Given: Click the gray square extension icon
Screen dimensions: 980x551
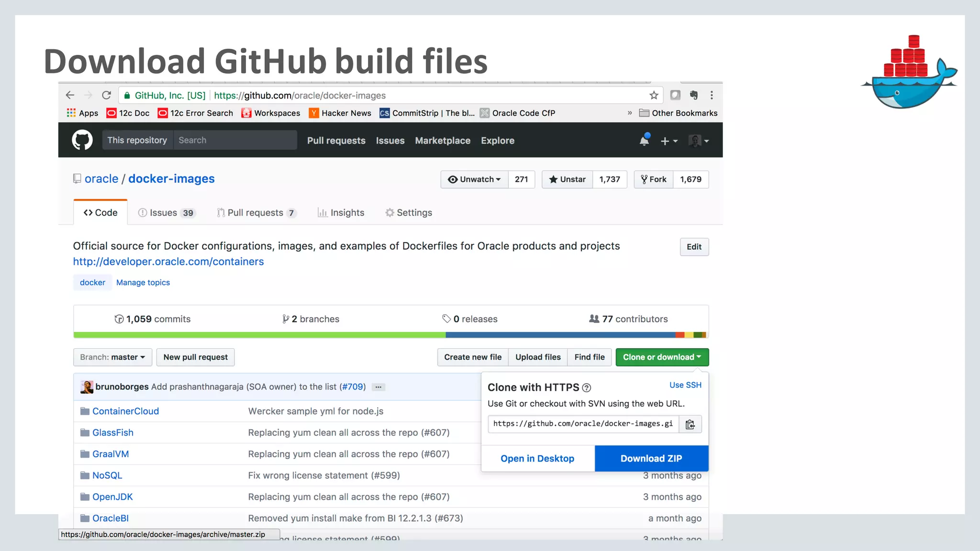Looking at the screenshot, I should pyautogui.click(x=675, y=95).
